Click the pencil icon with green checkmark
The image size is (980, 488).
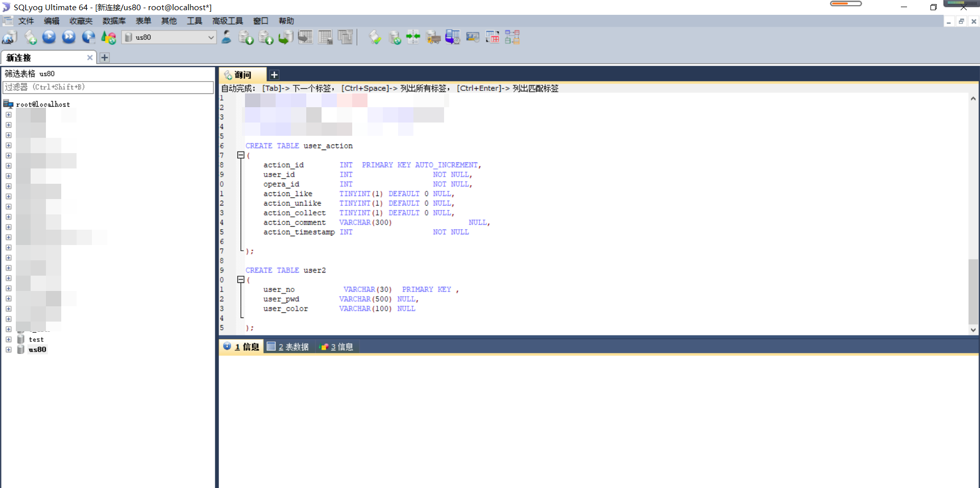pyautogui.click(x=375, y=37)
